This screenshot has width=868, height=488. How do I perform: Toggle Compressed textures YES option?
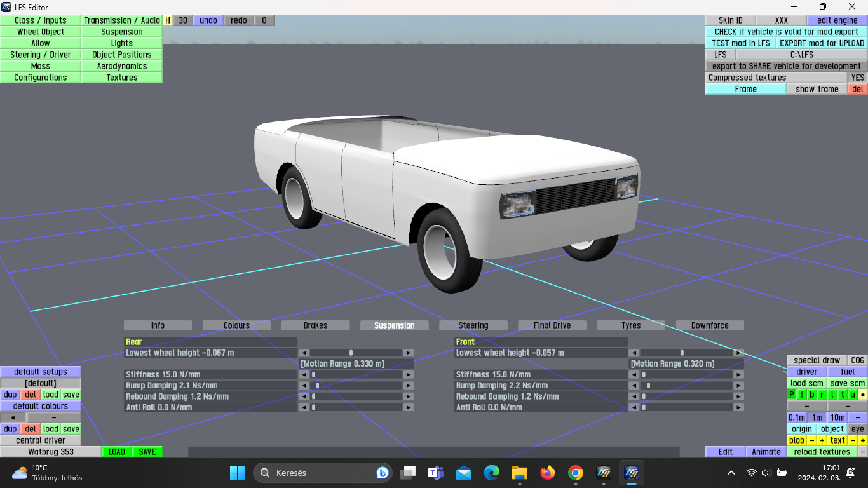pyautogui.click(x=858, y=78)
